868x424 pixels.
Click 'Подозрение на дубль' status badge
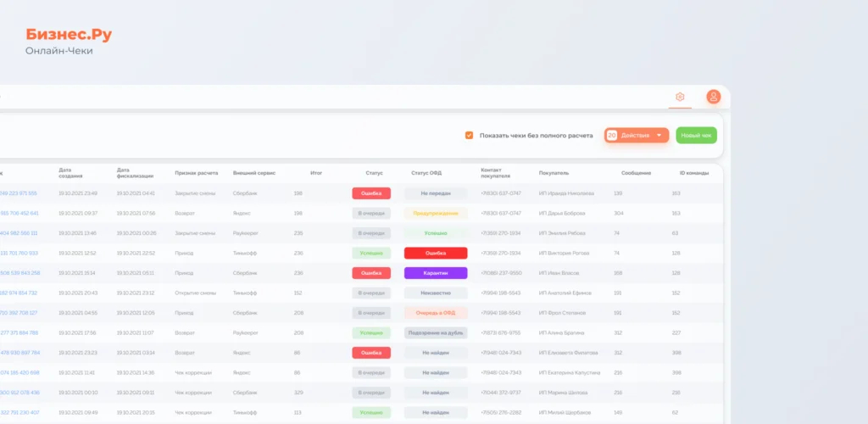pos(436,332)
